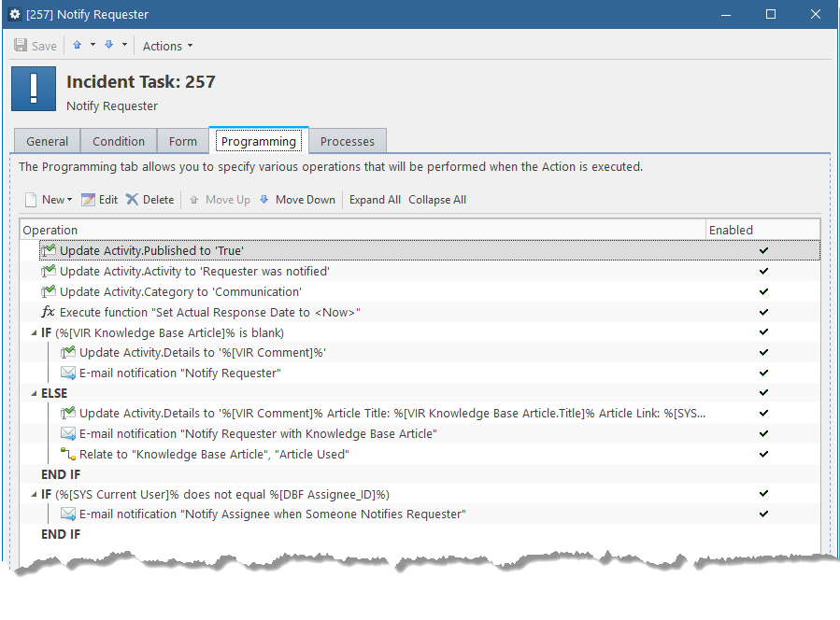Toggle Enabled checkmark for Relate to Knowledge Base Article

[763, 454]
